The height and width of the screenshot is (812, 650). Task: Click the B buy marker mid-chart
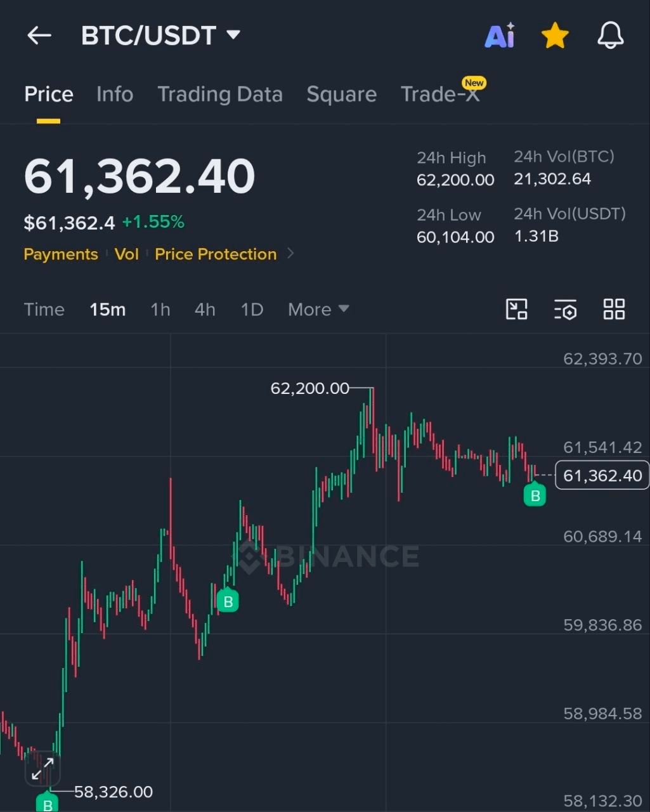tap(228, 600)
